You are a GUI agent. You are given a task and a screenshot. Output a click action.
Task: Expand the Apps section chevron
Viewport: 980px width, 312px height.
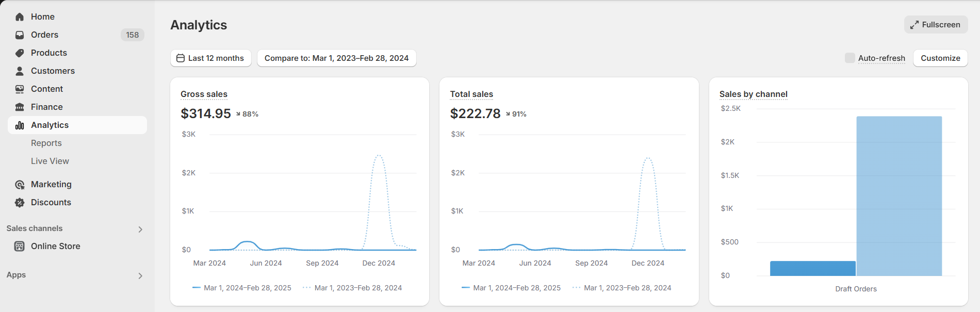point(140,276)
